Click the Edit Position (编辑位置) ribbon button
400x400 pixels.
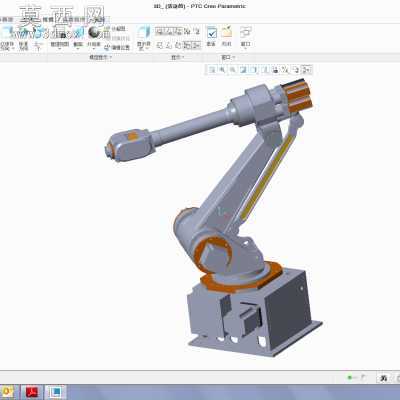[117, 48]
